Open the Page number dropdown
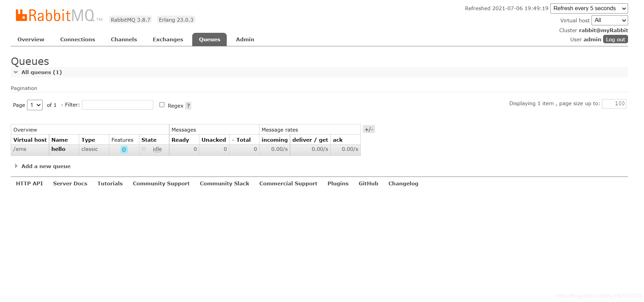This screenshot has width=644, height=302. pyautogui.click(x=35, y=105)
